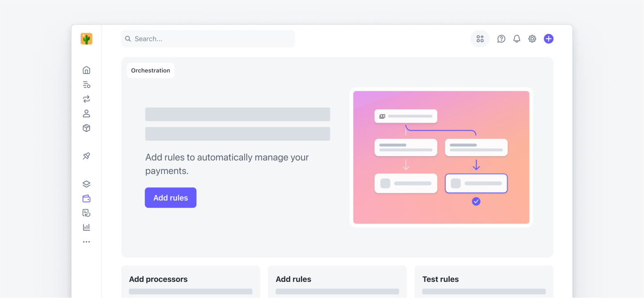Image resolution: width=644 pixels, height=298 pixels.
Task: Open the Customers person icon
Action: click(86, 113)
